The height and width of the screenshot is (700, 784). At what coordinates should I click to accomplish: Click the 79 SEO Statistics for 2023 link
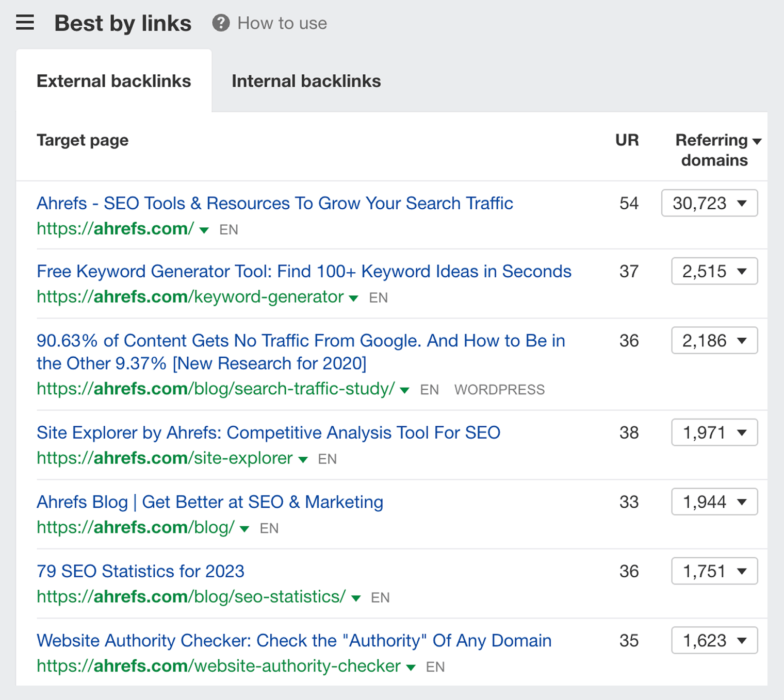tap(141, 571)
